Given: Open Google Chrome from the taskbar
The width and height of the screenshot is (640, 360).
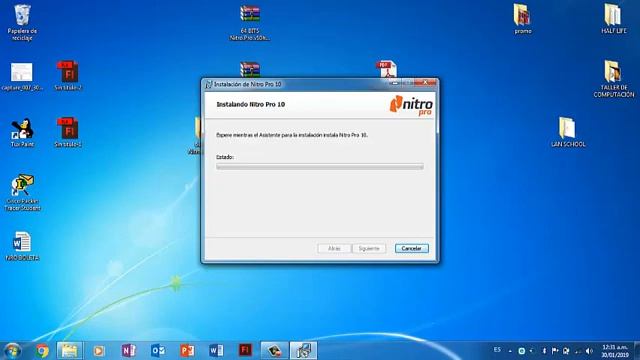Looking at the screenshot, I should [x=42, y=351].
